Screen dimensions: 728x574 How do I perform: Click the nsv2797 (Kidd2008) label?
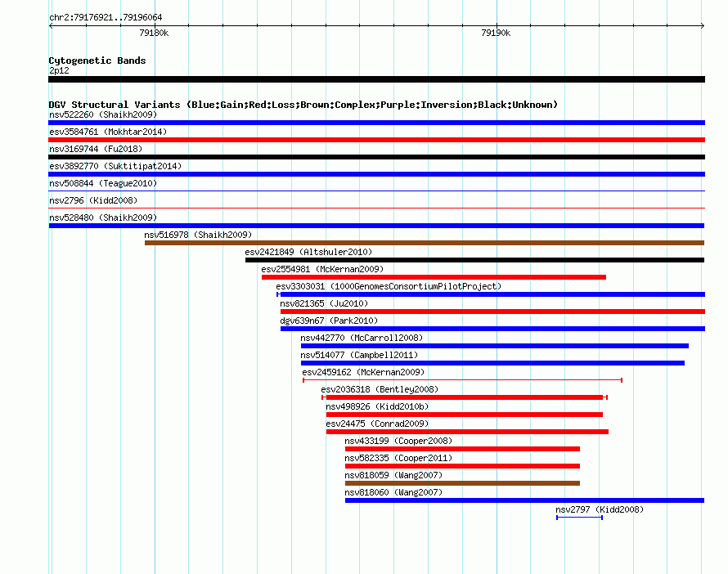[600, 509]
